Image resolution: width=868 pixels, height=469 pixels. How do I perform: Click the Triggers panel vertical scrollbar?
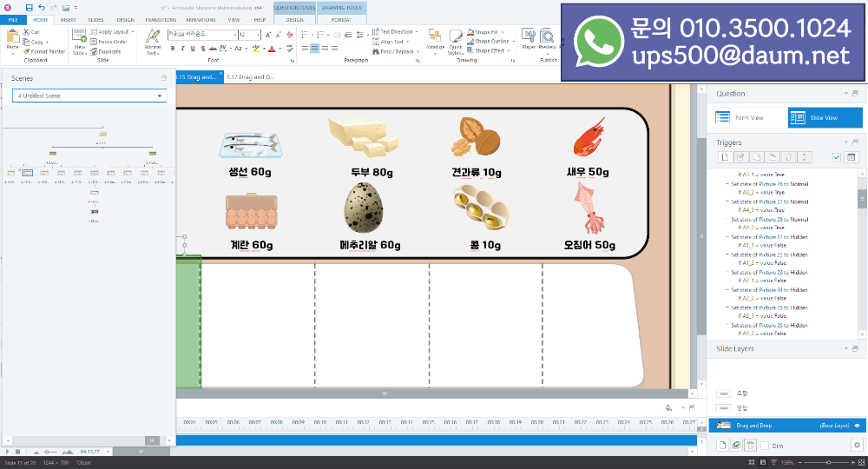pyautogui.click(x=862, y=254)
